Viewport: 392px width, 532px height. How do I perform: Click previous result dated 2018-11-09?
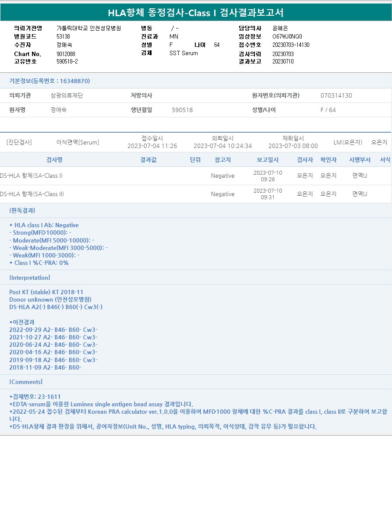tap(46, 367)
